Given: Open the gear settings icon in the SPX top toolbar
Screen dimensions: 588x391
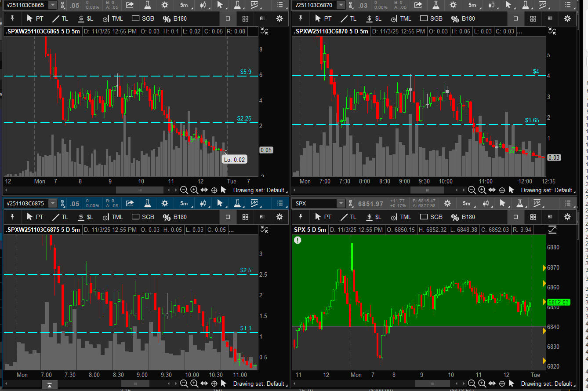Looking at the screenshot, I should point(447,203).
